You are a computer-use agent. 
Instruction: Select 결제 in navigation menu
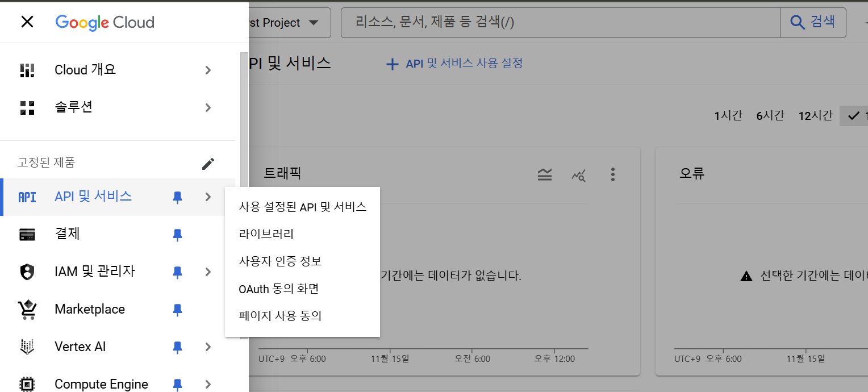pos(118,235)
